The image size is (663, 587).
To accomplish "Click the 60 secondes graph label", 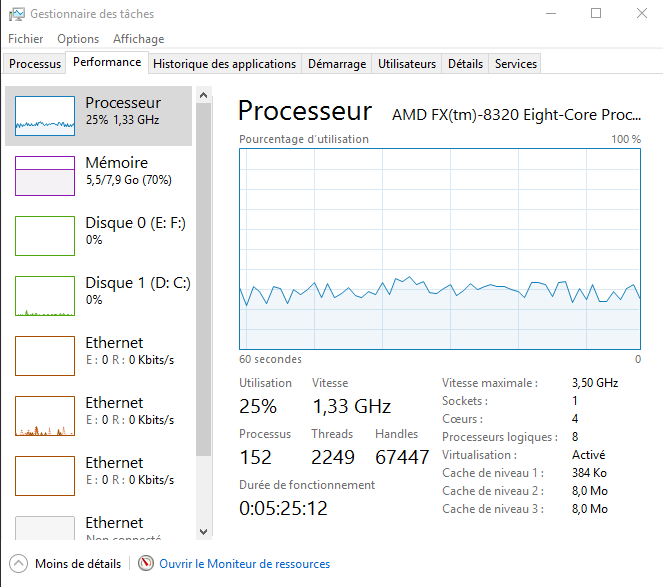I will 270,359.
